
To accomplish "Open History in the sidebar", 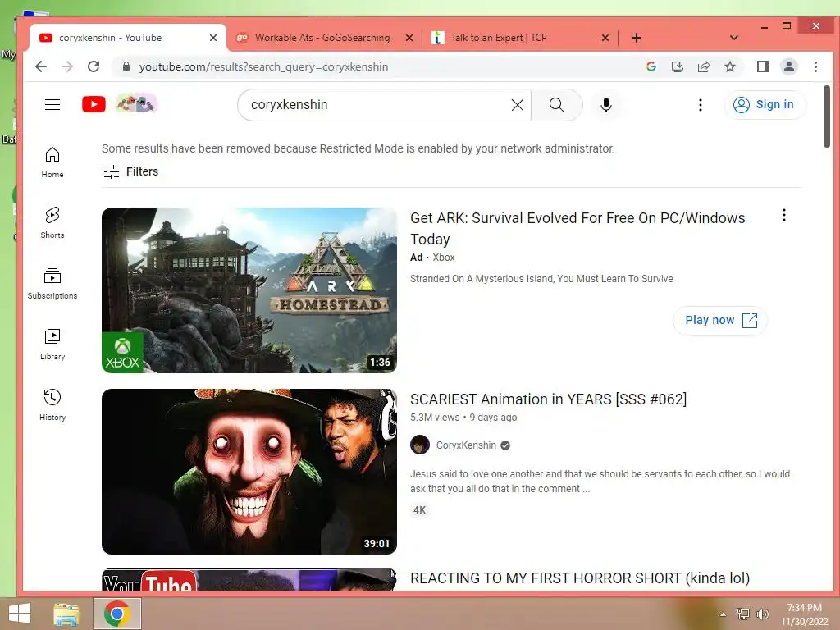I will 52,404.
